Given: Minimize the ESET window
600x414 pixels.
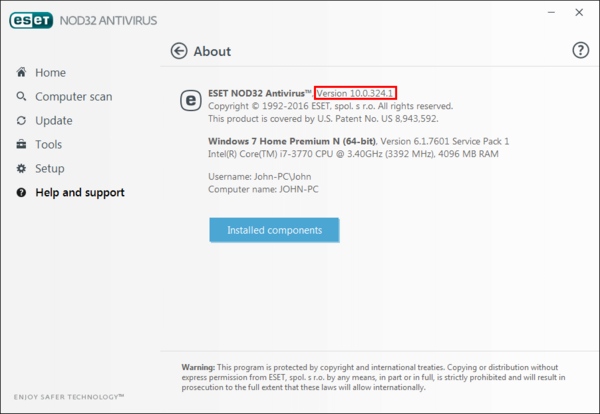Looking at the screenshot, I should tap(551, 13).
